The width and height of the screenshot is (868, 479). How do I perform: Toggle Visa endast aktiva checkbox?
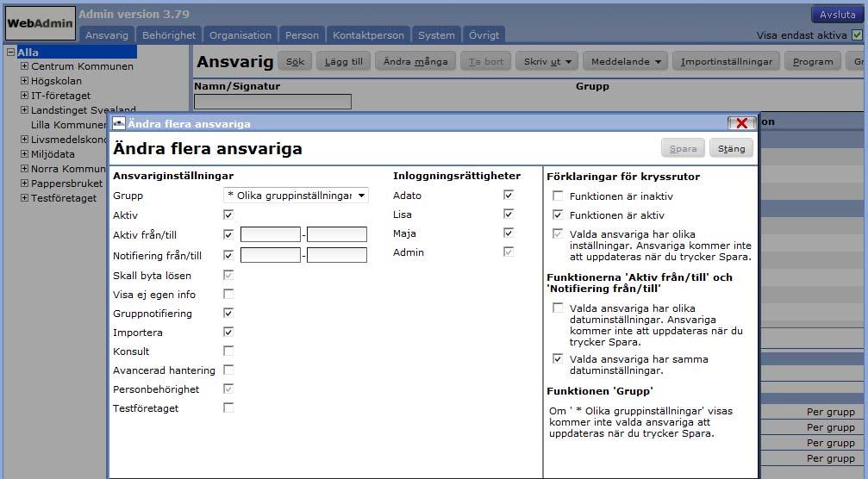pos(857,34)
